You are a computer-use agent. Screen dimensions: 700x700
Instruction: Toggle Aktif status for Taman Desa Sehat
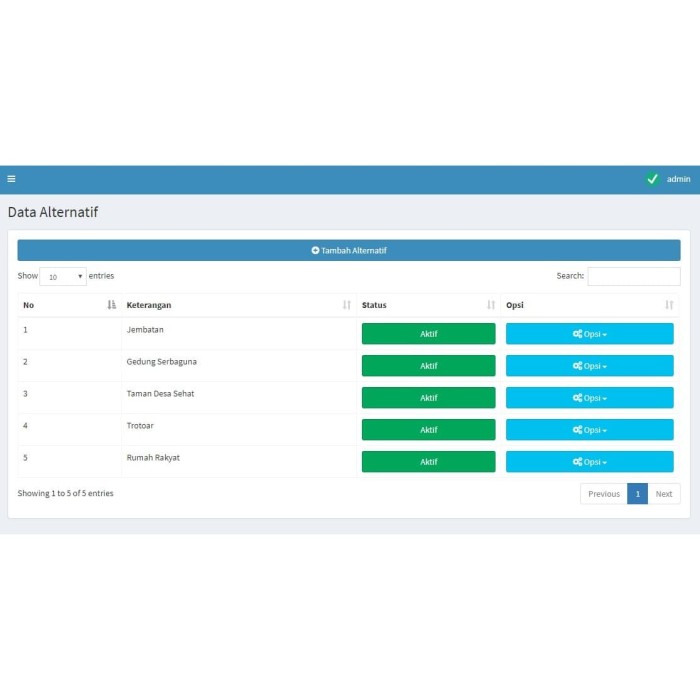(428, 398)
